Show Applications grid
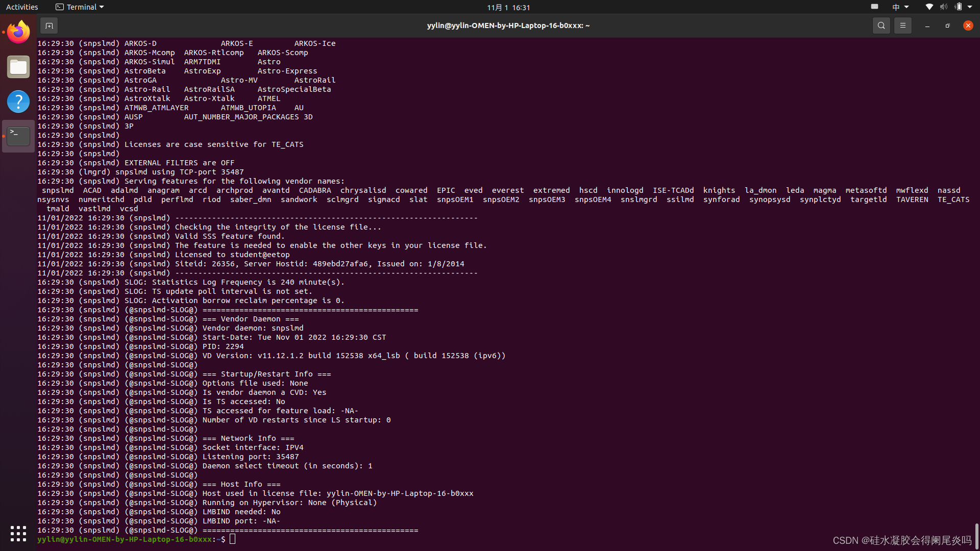 point(18,533)
